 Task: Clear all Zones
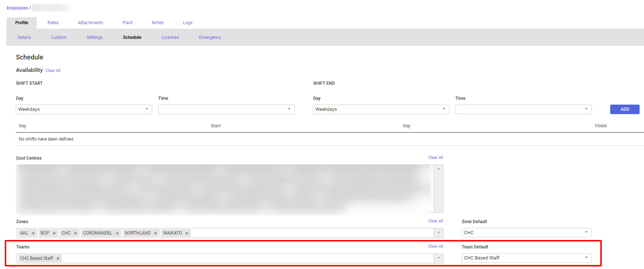click(435, 221)
